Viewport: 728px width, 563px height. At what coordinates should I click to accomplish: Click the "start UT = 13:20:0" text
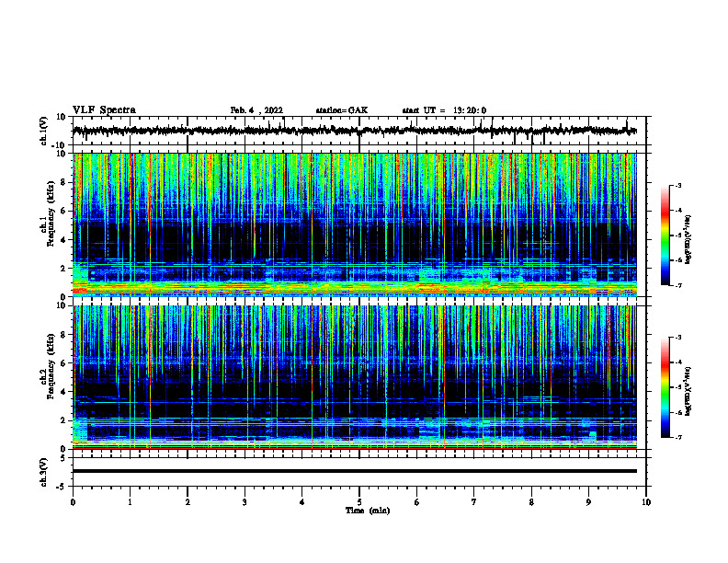tap(444, 110)
